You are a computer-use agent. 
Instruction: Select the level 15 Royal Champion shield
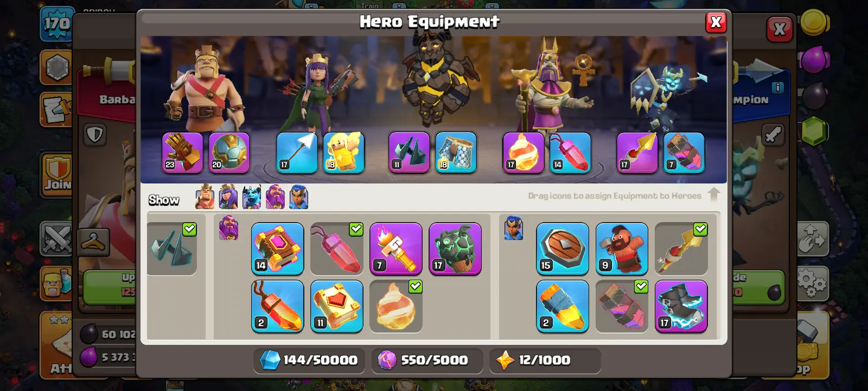[x=563, y=248]
